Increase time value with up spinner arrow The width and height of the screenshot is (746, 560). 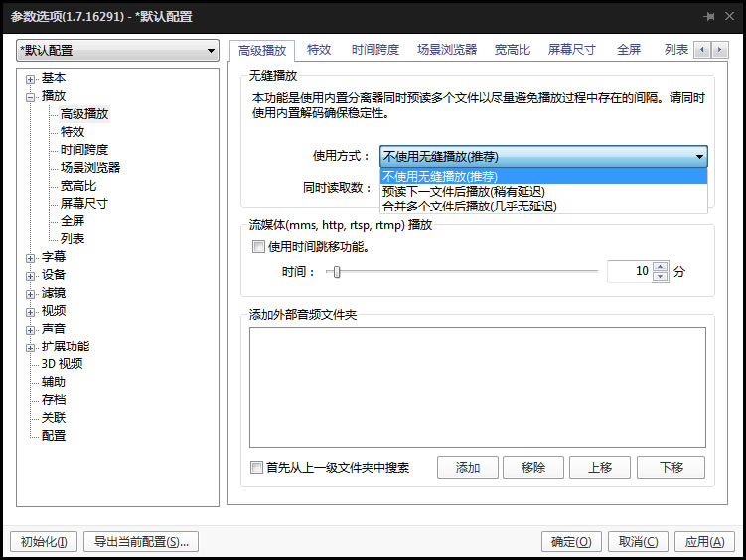(x=661, y=266)
